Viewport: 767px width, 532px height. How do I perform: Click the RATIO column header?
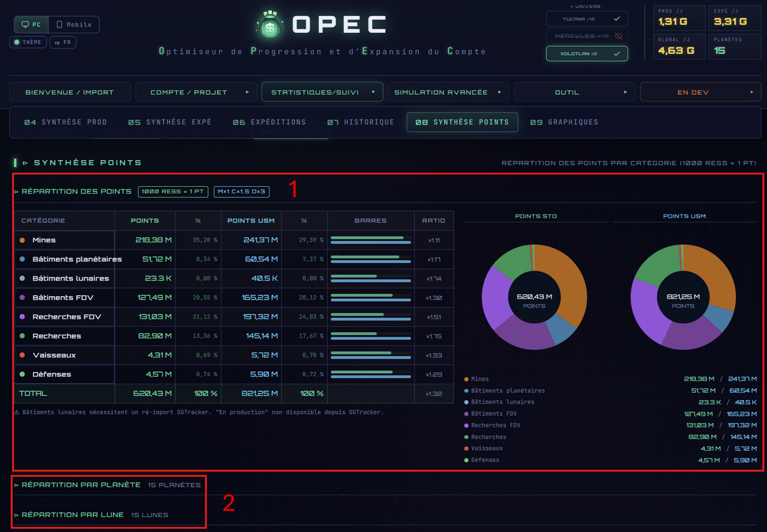(x=434, y=220)
